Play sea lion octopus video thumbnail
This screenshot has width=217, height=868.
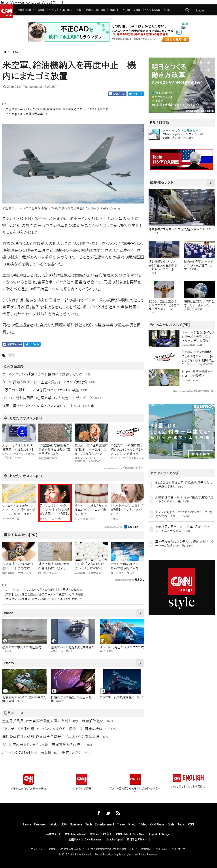[122, 631]
